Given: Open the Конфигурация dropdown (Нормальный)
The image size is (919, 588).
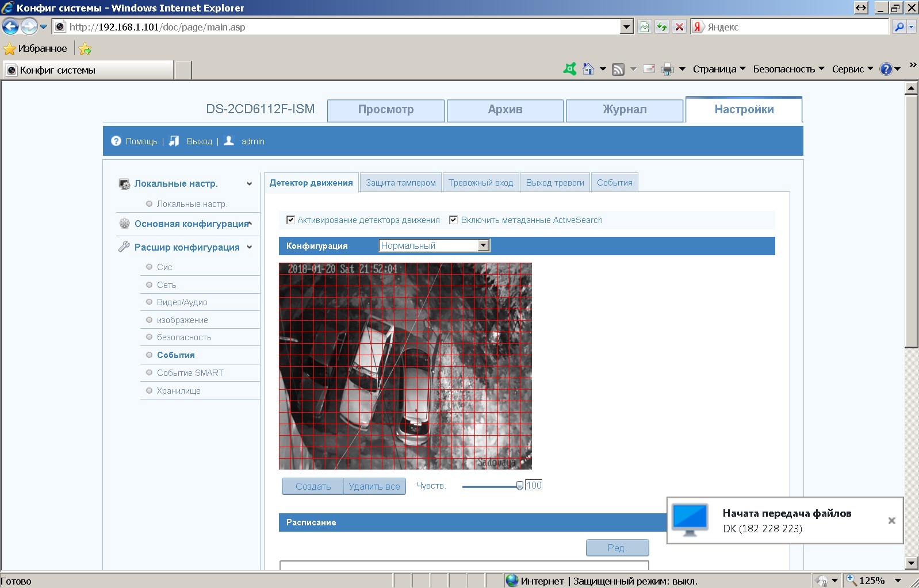Looking at the screenshot, I should [434, 245].
